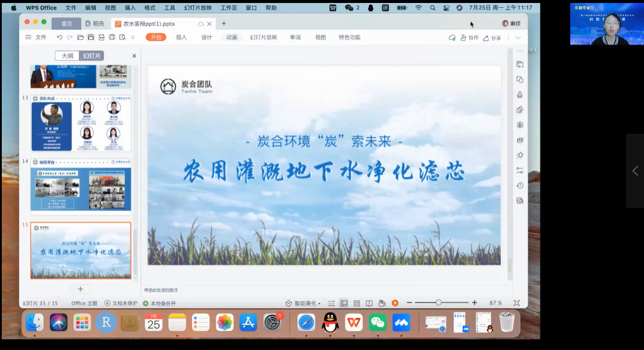
Task: Click the fit-to-window icon next to zoom percentage
Action: point(517,302)
